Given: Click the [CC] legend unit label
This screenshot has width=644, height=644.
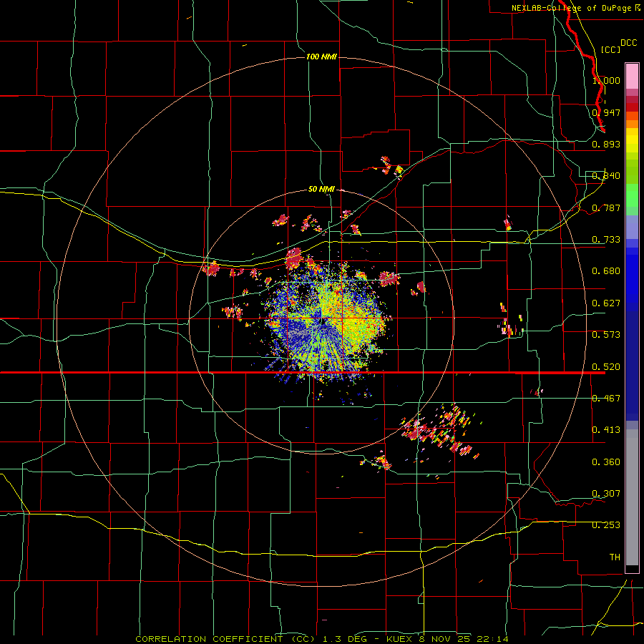Looking at the screenshot, I should point(610,49).
